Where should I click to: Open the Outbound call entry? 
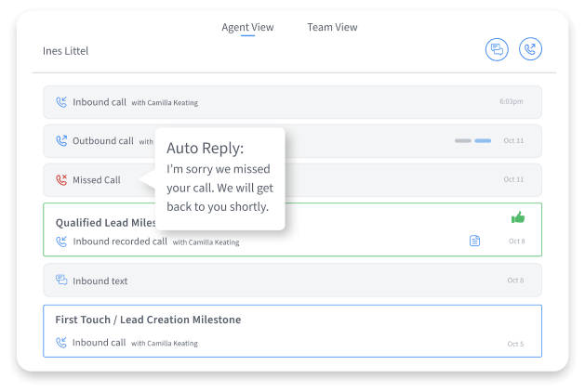tap(292, 141)
